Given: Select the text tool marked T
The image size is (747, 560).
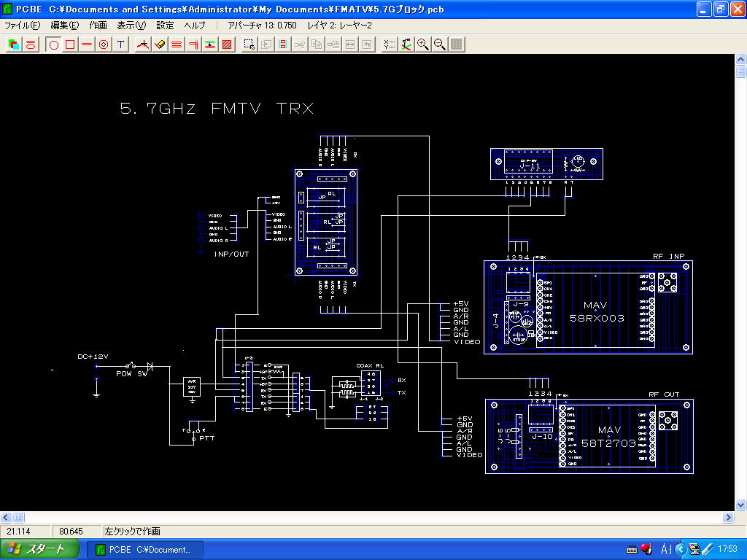Looking at the screenshot, I should tap(120, 44).
